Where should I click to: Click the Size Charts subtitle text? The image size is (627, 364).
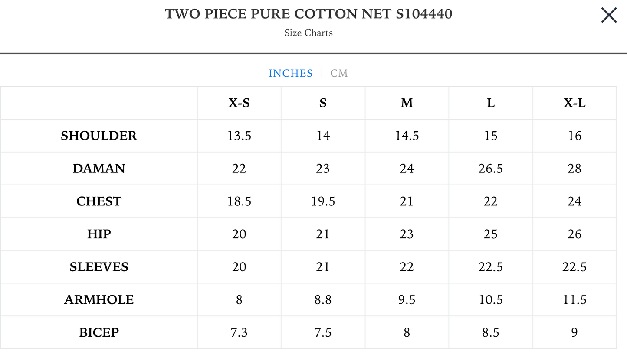pyautogui.click(x=309, y=33)
